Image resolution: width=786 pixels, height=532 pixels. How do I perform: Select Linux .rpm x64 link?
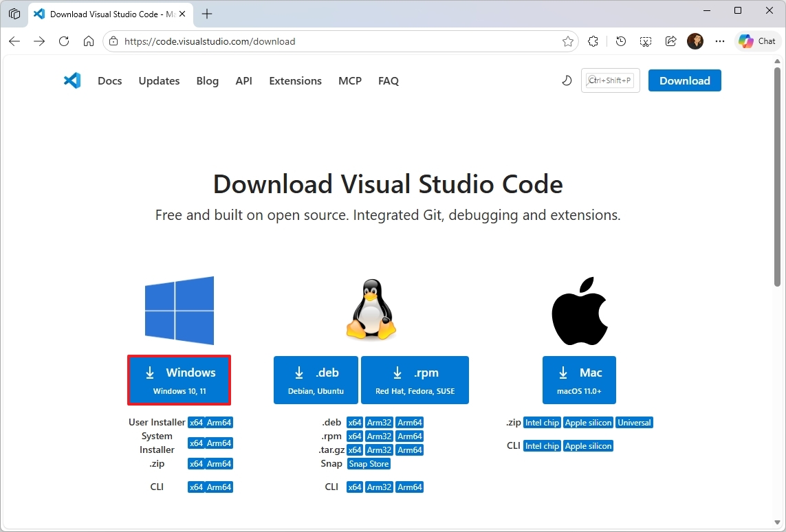pyautogui.click(x=354, y=436)
